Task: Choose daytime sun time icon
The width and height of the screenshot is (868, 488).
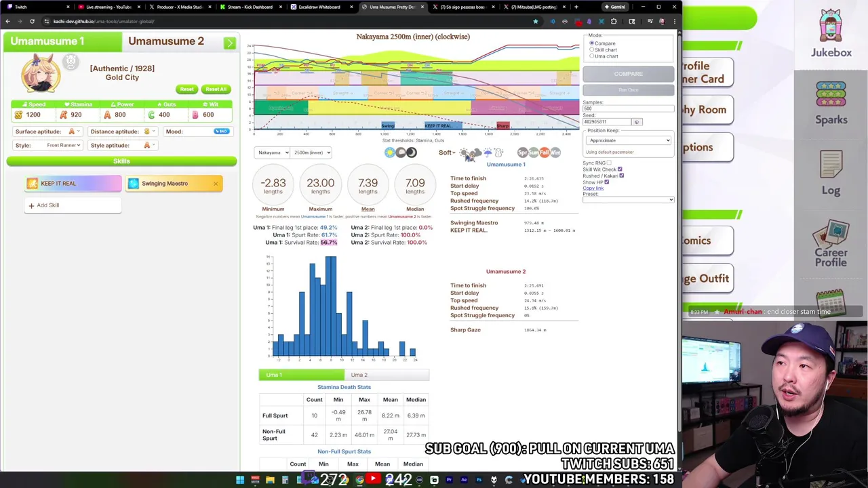Action: pyautogui.click(x=390, y=152)
